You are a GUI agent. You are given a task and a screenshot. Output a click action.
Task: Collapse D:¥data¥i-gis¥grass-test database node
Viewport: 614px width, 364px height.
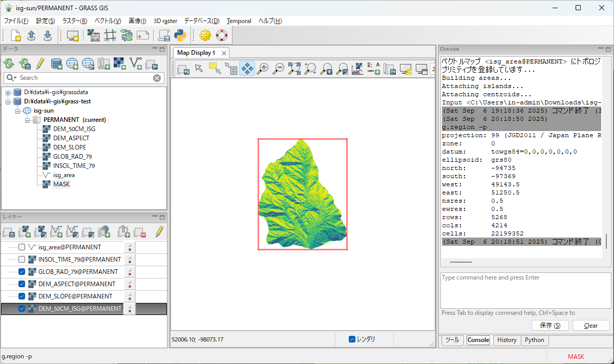(x=8, y=102)
